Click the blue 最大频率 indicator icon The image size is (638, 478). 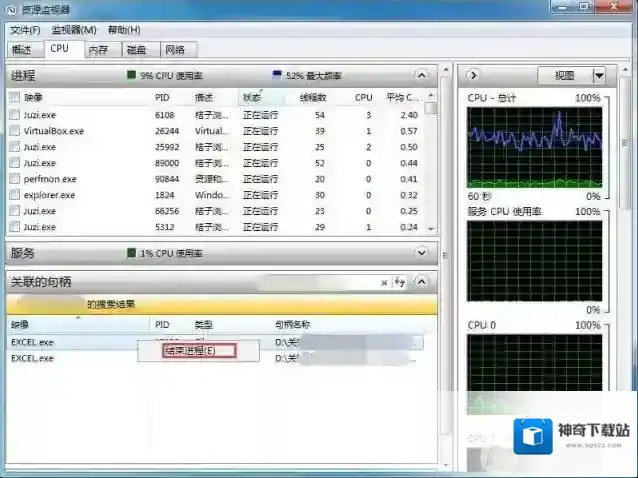pyautogui.click(x=277, y=76)
